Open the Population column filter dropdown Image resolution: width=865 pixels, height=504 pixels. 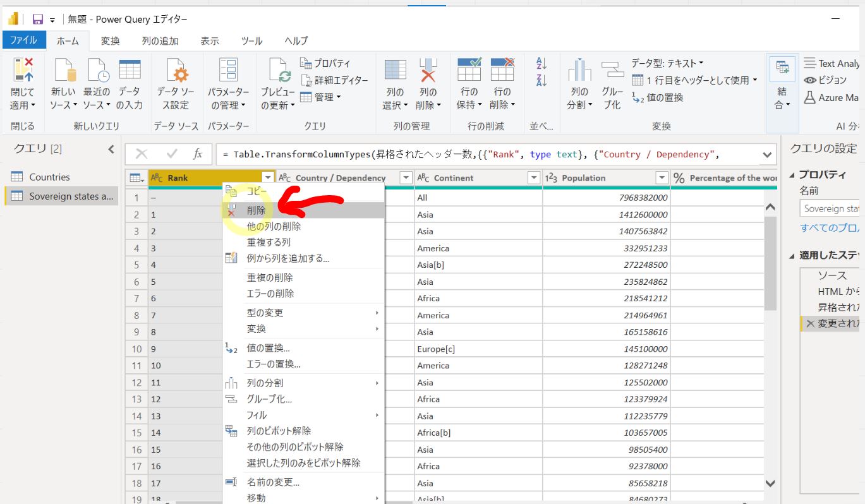(x=662, y=178)
